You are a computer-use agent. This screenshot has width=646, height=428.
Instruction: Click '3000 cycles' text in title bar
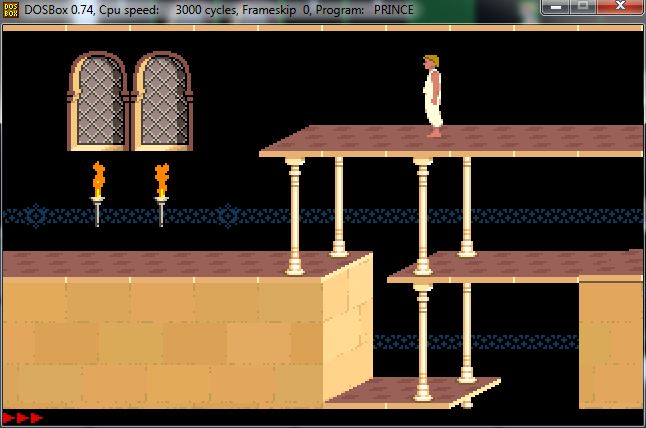point(206,10)
